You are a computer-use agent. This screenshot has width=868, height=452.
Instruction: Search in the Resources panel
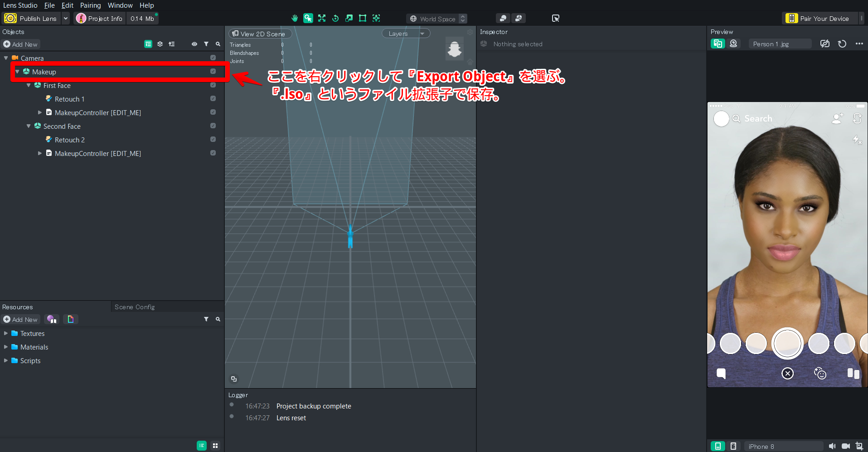coord(218,319)
